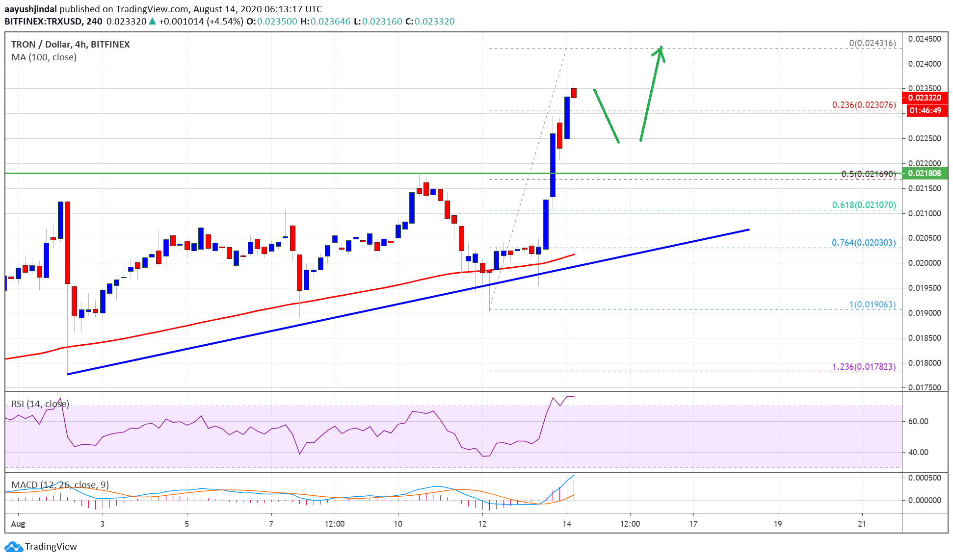The height and width of the screenshot is (560, 953).
Task: Click the candle countdown timer 01:46:49
Action: (x=925, y=111)
